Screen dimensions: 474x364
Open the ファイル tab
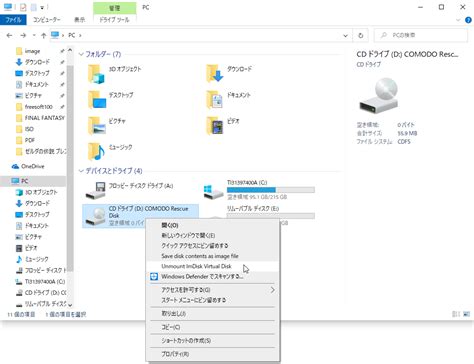tap(13, 20)
